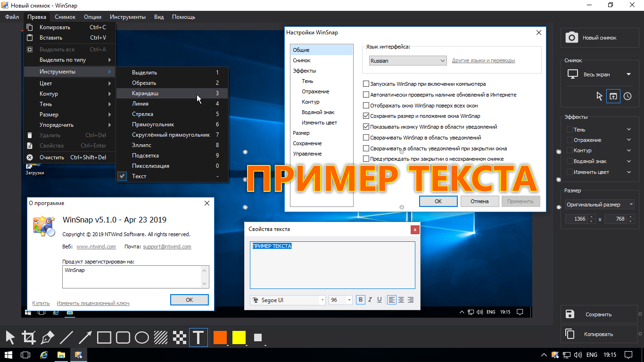This screenshot has height=362, width=644.
Task: Expand Водяной знак options in Эффекты panel
Action: click(x=629, y=161)
